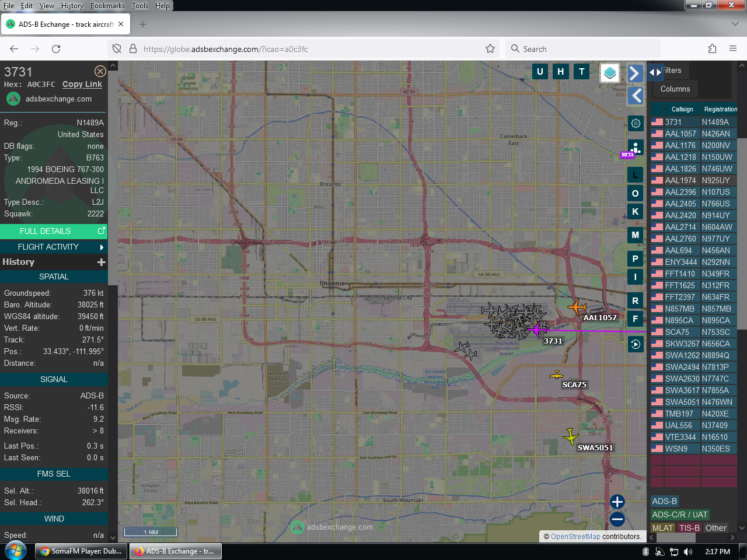Open the map settings gear
747x560 pixels.
click(x=636, y=123)
